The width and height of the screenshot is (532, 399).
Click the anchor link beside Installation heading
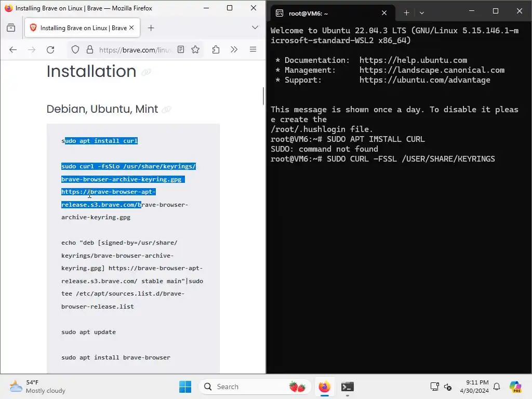146,72
